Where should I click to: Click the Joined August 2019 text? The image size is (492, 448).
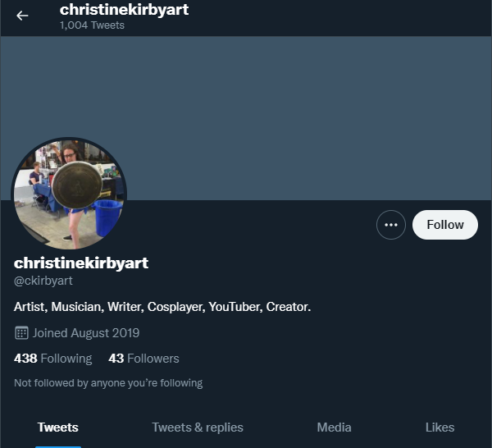pyautogui.click(x=86, y=333)
